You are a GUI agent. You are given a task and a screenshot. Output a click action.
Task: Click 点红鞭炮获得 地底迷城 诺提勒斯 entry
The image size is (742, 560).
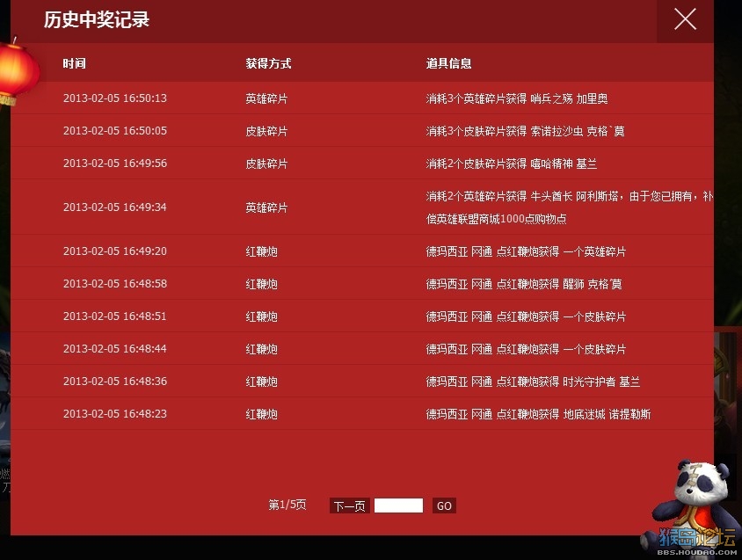539,414
